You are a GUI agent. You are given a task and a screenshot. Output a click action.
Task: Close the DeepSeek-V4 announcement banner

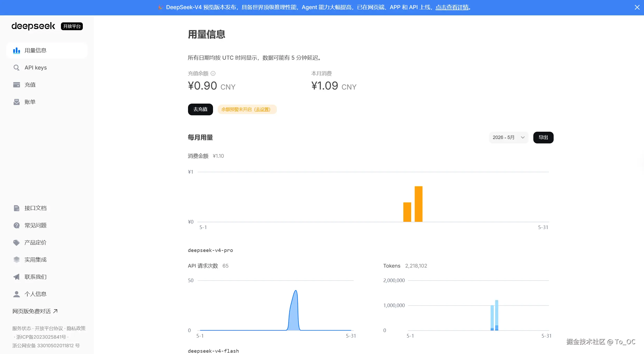coord(637,7)
